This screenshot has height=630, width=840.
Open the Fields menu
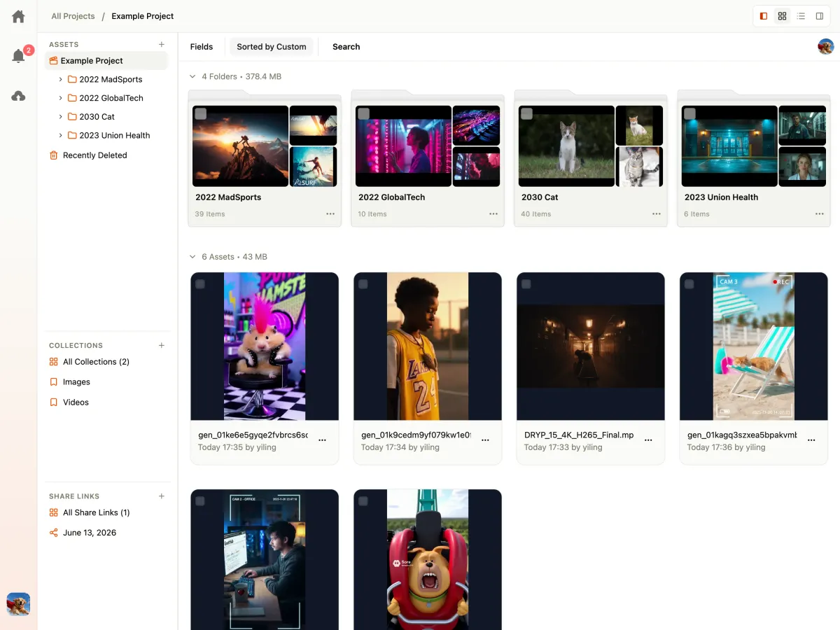(x=202, y=47)
